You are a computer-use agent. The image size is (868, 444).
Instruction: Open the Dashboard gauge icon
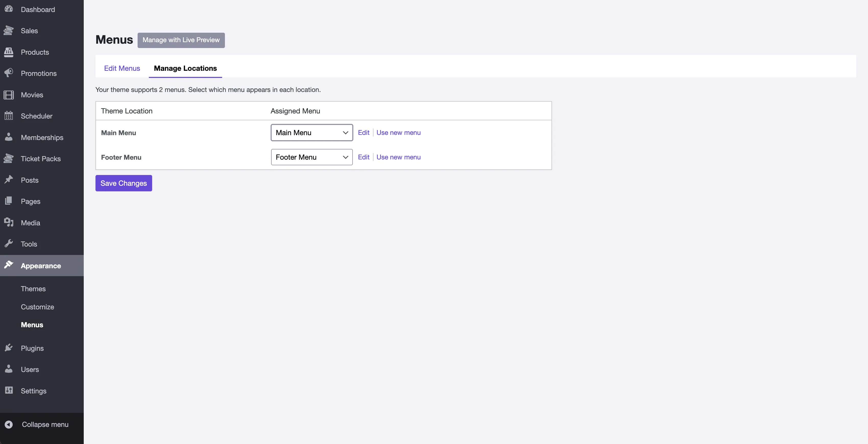pyautogui.click(x=9, y=9)
